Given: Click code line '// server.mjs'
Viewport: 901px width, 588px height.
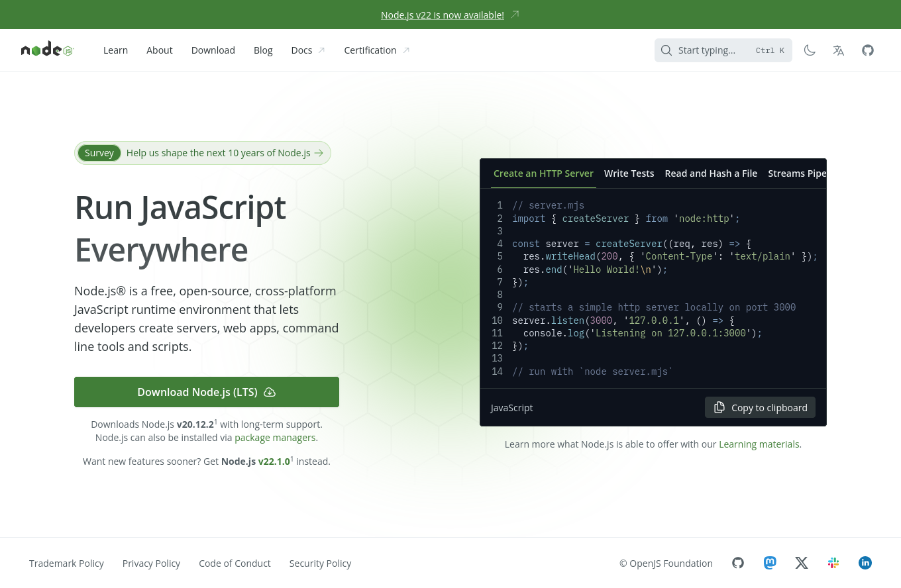Looking at the screenshot, I should coord(548,206).
